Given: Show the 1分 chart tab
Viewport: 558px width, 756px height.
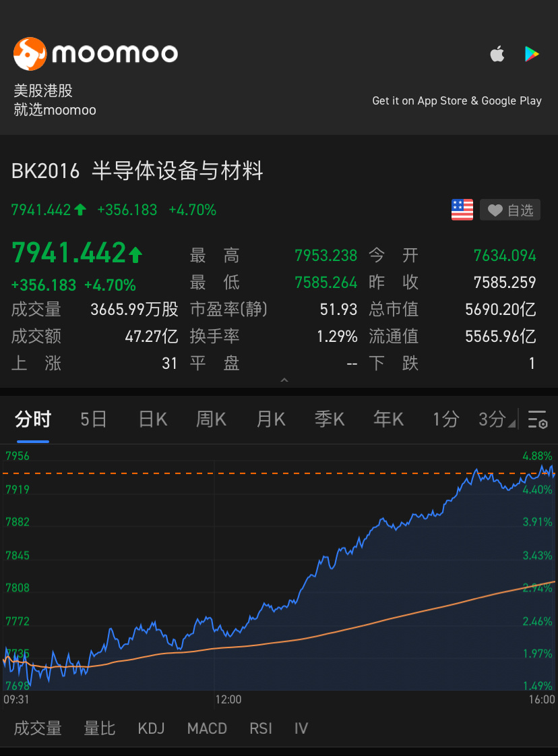Looking at the screenshot, I should pyautogui.click(x=445, y=419).
